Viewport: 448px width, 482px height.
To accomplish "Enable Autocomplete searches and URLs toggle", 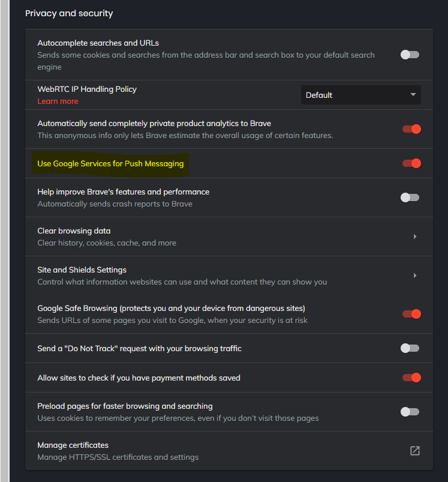I will pyautogui.click(x=410, y=55).
